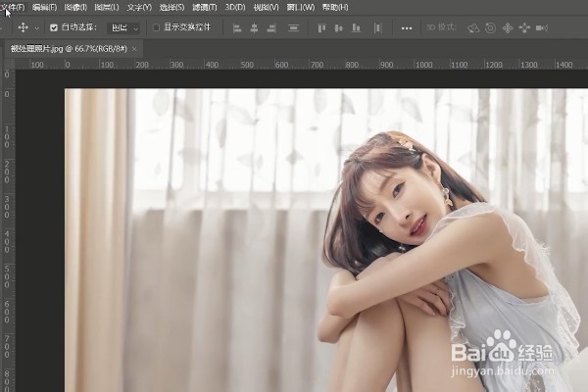Open the three-dots more align options
The image size is (588, 392).
coord(407,28)
